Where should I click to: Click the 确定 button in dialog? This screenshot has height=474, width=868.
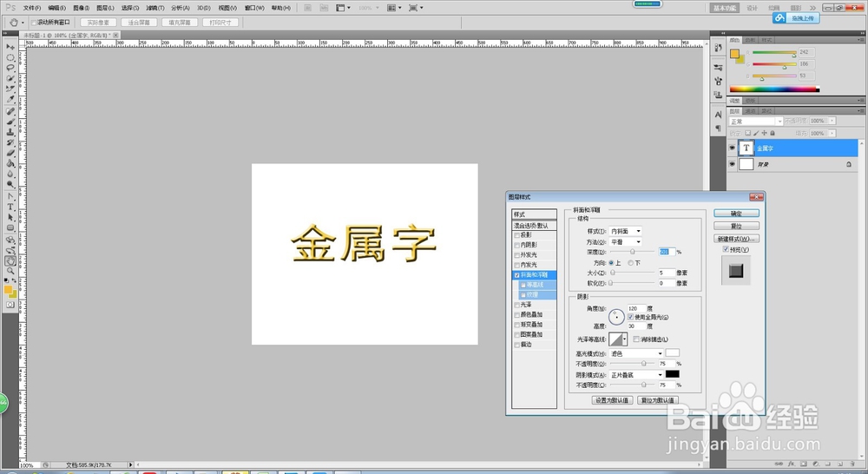(736, 214)
